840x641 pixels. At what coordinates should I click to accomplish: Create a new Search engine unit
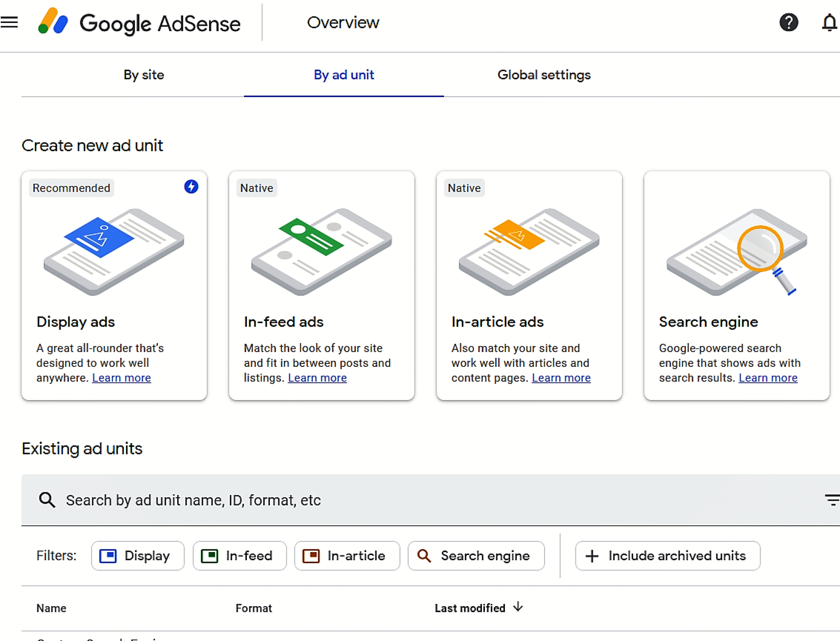click(x=737, y=286)
